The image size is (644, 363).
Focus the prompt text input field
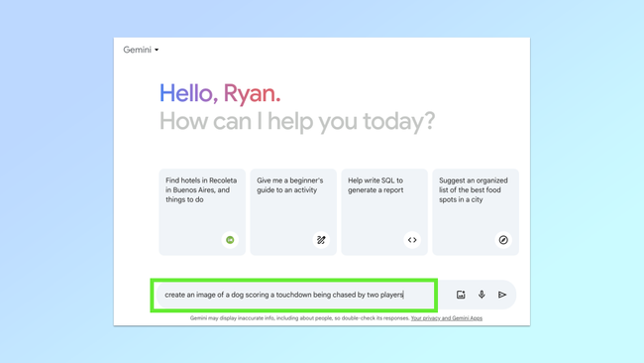(x=294, y=295)
